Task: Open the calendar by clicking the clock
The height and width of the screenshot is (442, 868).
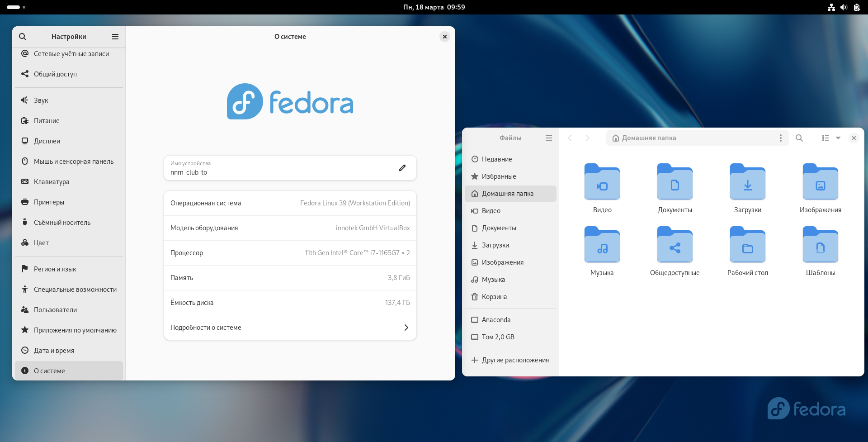Action: tap(434, 7)
